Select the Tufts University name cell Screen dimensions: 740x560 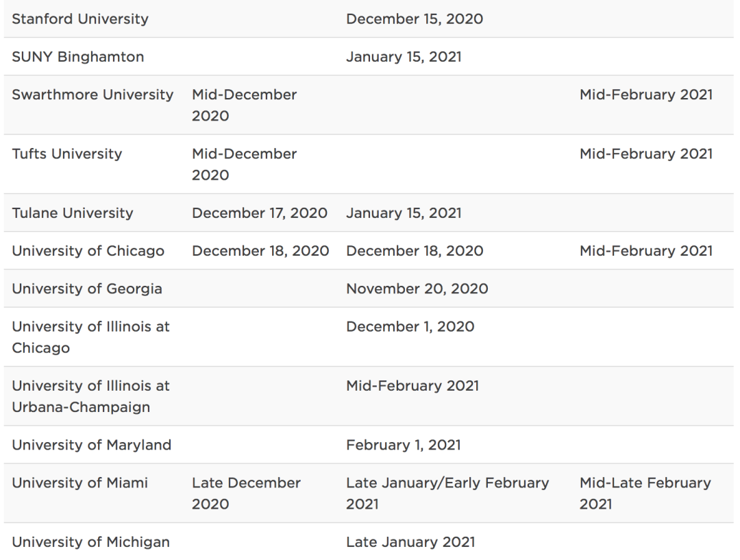[67, 154]
